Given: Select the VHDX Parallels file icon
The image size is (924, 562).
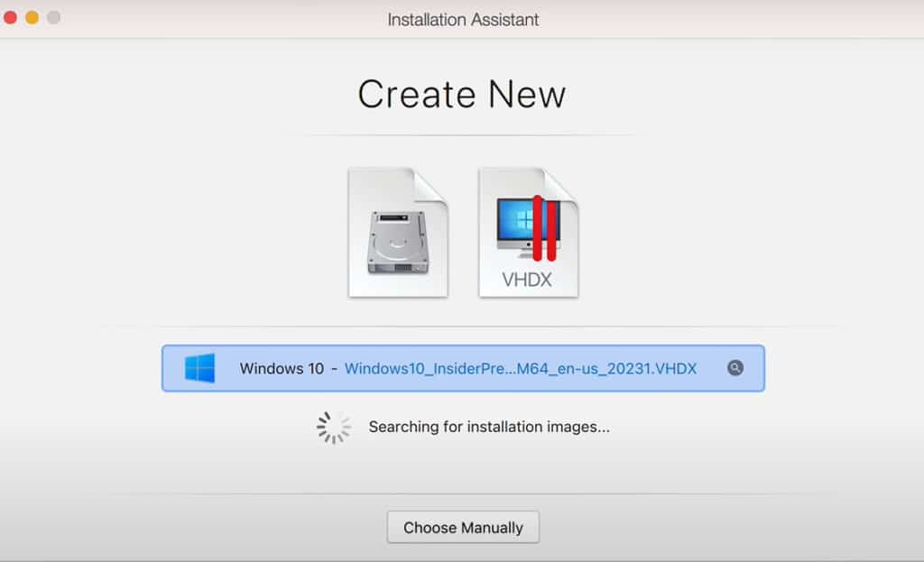Looking at the screenshot, I should point(529,233).
